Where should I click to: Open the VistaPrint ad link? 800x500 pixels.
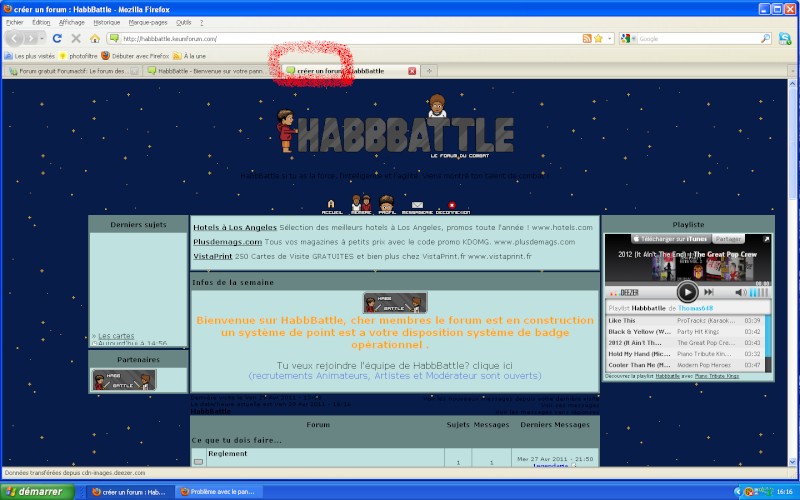(x=213, y=256)
